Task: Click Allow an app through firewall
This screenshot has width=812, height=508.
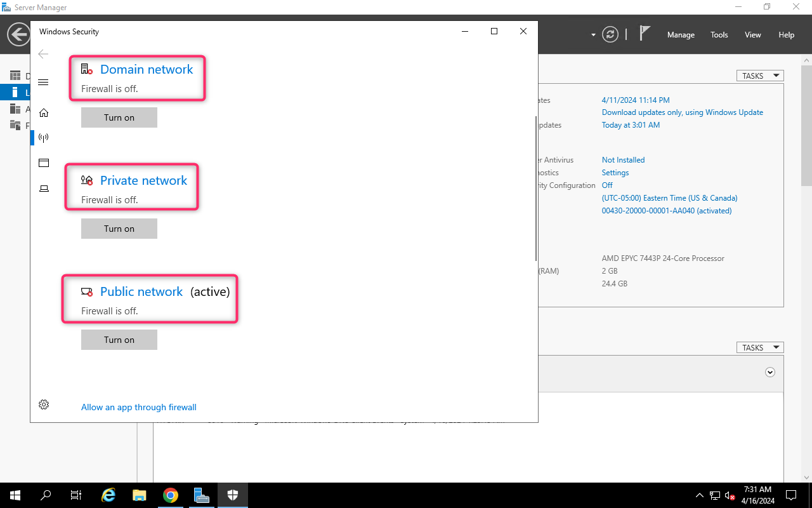Action: 139,407
